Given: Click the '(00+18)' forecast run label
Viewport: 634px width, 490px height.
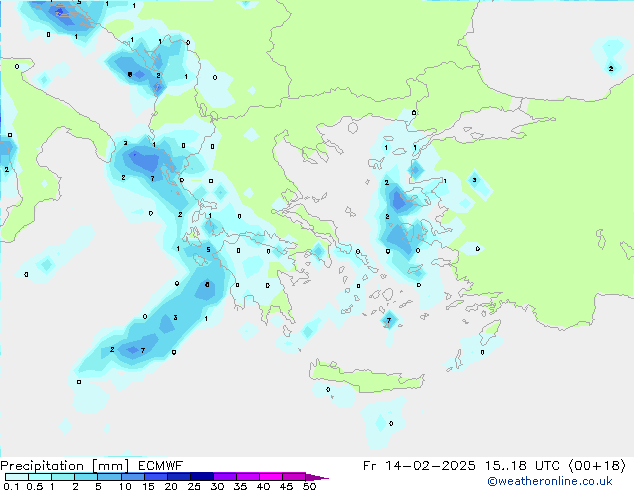Looking at the screenshot, I should (x=597, y=466).
